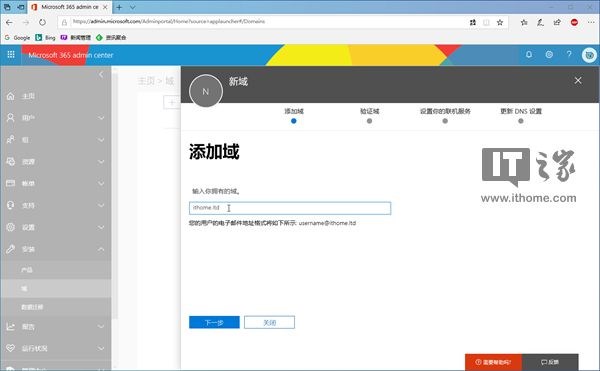Click the share page icon
Viewport: 600px width, 371px height.
click(x=557, y=23)
